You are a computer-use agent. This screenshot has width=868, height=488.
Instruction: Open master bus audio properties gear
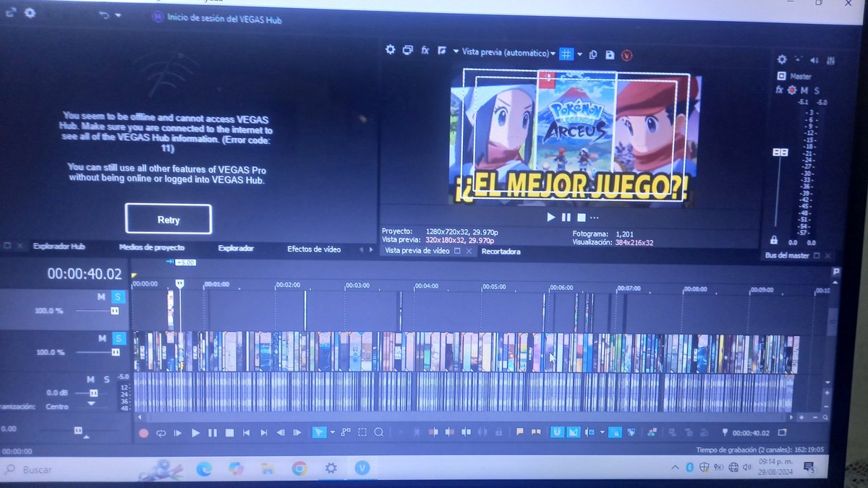pyautogui.click(x=781, y=59)
